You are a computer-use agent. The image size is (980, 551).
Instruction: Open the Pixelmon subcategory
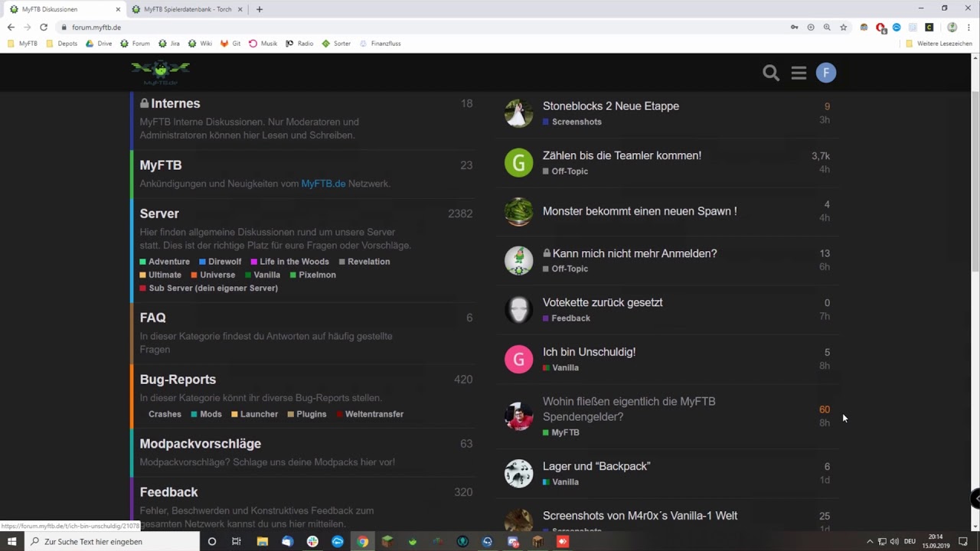312,275
